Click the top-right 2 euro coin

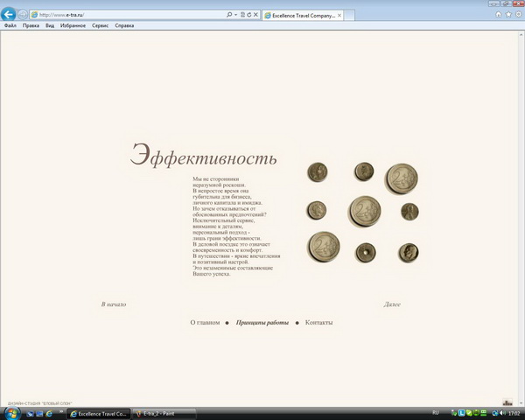coord(402,178)
